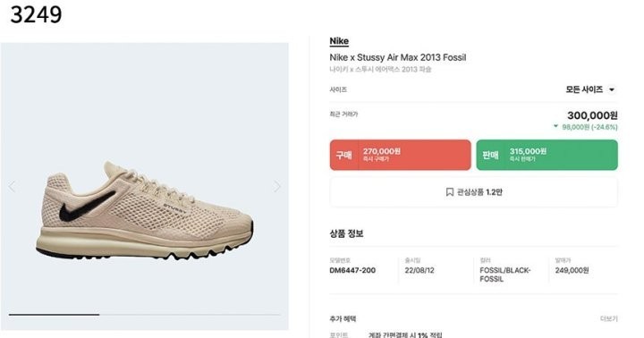Viewport: 644px width, 338px height.
Task: Click the Air Max 2013 Fossil shoe image
Action: (145, 210)
